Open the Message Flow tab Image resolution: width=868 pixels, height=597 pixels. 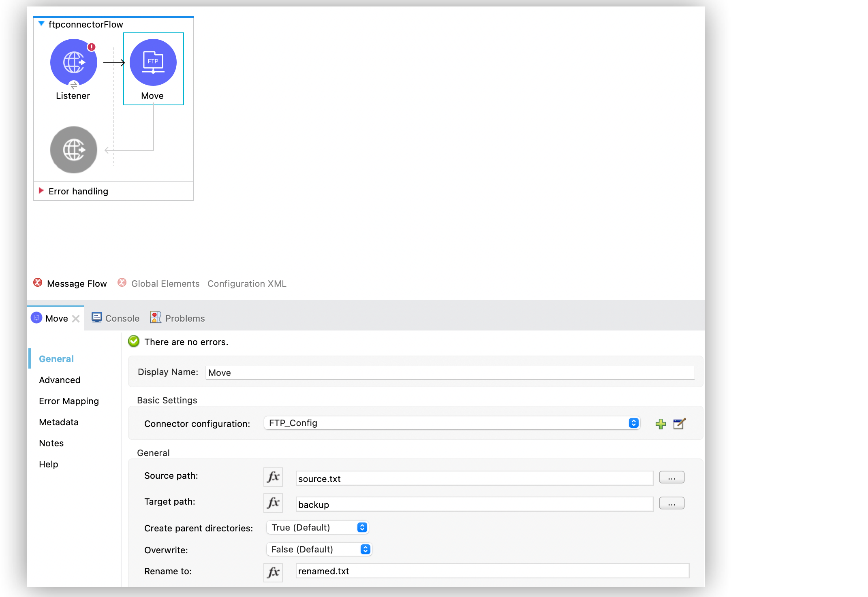(x=77, y=284)
